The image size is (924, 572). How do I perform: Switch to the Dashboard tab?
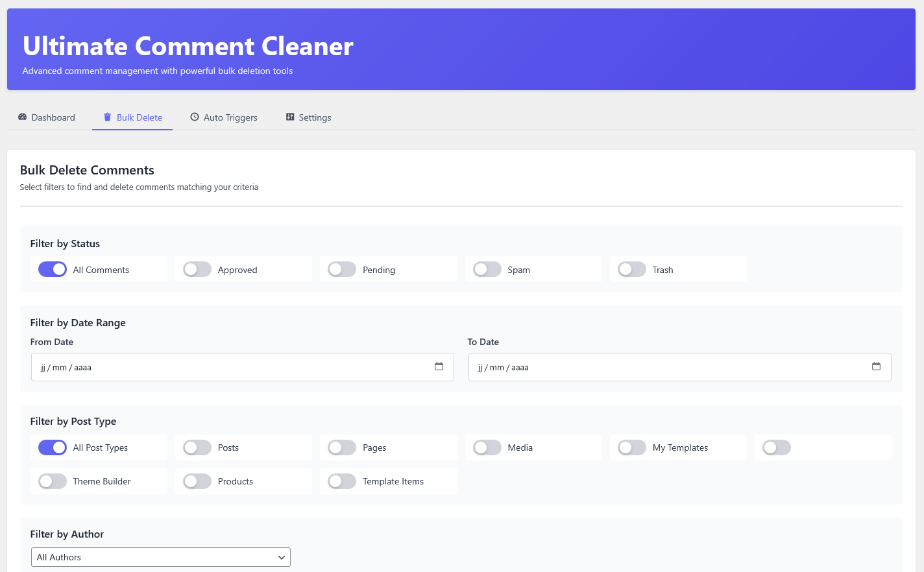46,117
